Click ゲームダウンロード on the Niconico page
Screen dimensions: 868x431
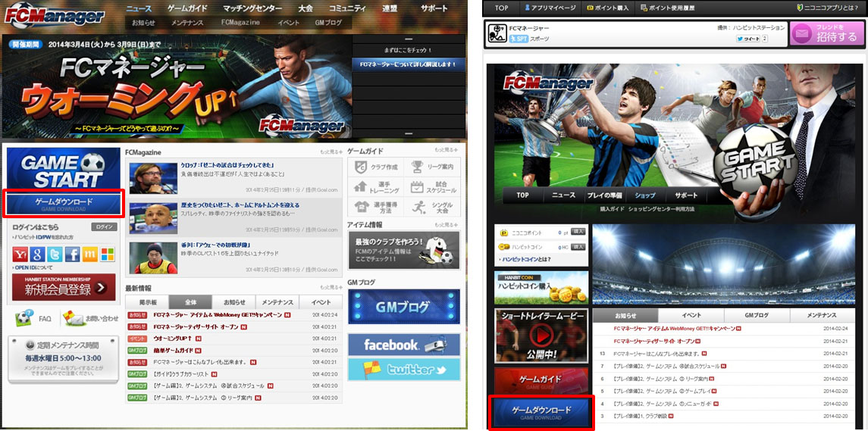pos(541,411)
